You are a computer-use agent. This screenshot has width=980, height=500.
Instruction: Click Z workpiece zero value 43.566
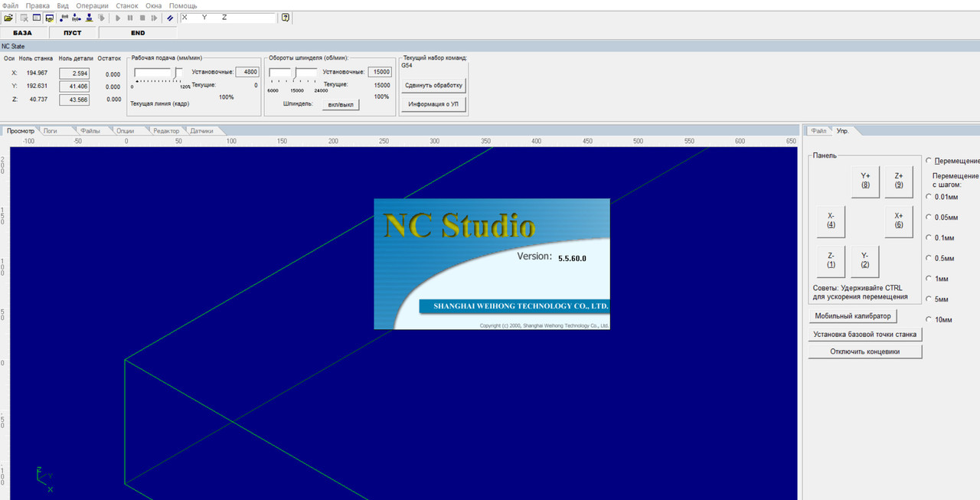point(74,100)
